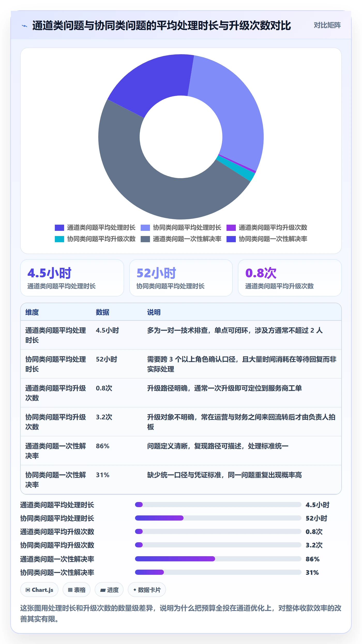This screenshot has height=644, width=362.
Task: Click the footer summary paragraph text
Action: [181, 613]
